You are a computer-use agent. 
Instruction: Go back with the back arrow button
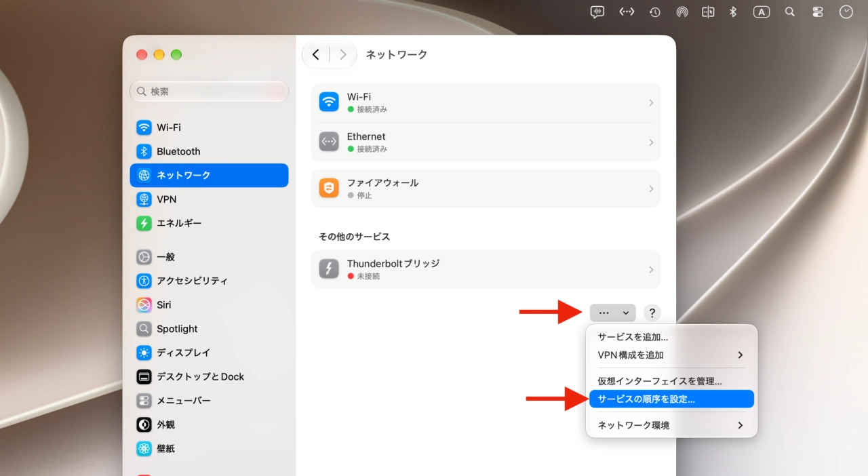click(x=316, y=55)
